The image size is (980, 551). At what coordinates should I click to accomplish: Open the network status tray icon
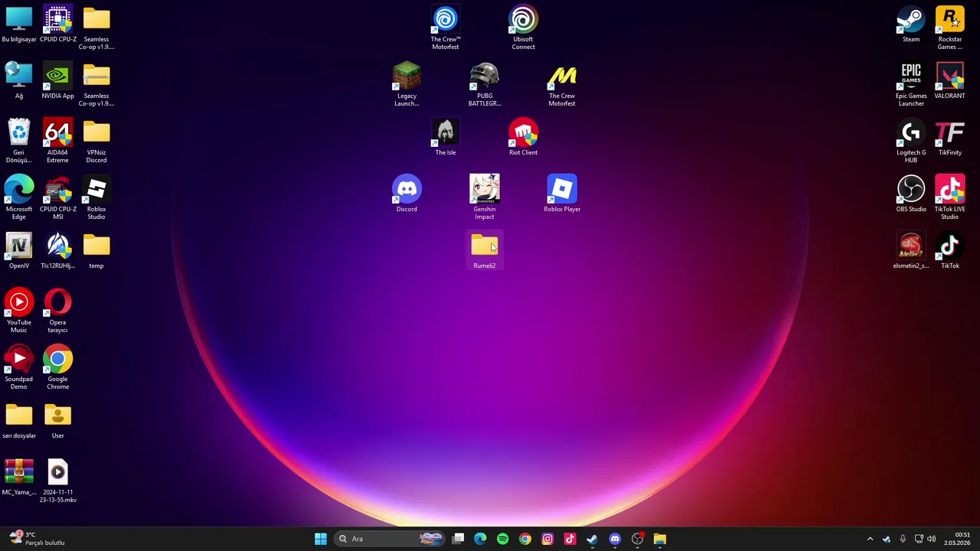(x=919, y=539)
